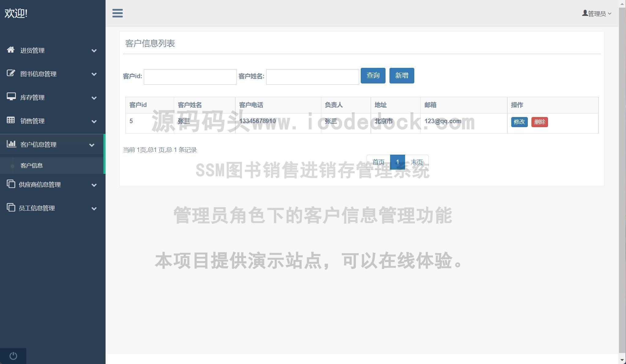Select the 客户信息 submenu item

click(32, 166)
